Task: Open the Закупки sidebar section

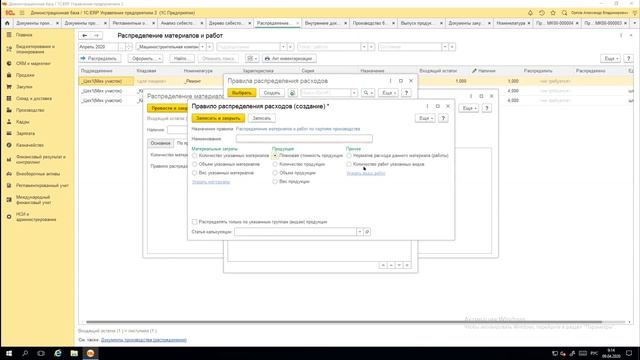Action: [24, 87]
